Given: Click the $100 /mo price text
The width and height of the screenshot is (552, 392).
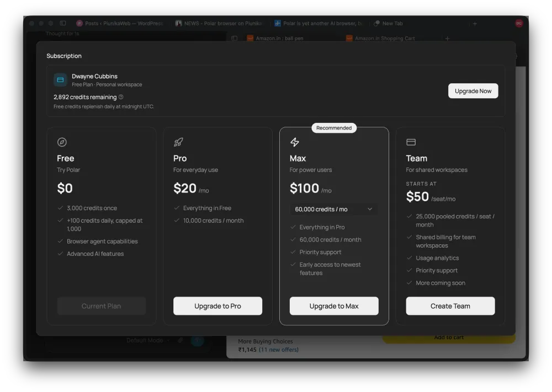Looking at the screenshot, I should tap(310, 189).
